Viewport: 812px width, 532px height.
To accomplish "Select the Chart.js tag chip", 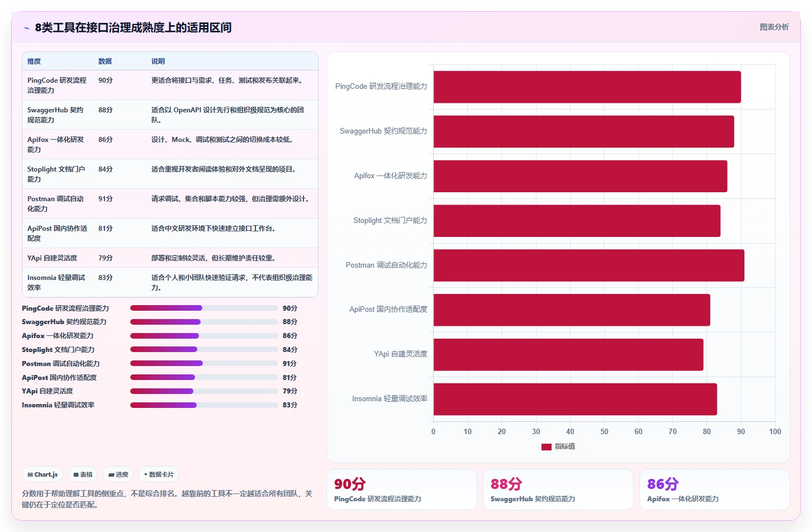I will click(42, 474).
